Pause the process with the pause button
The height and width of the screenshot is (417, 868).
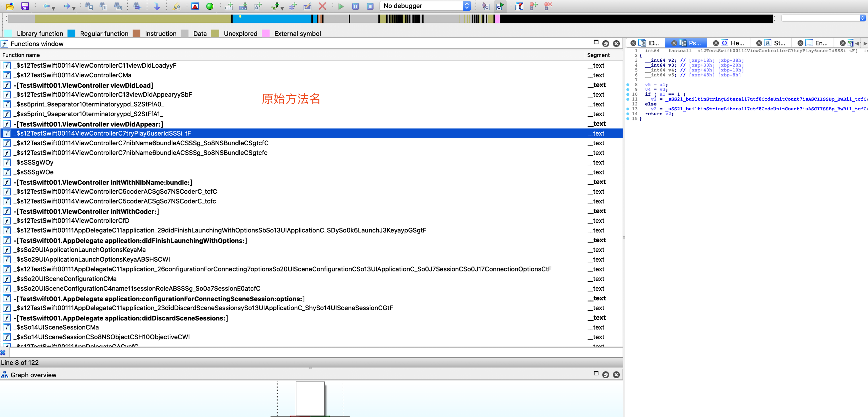tap(355, 6)
